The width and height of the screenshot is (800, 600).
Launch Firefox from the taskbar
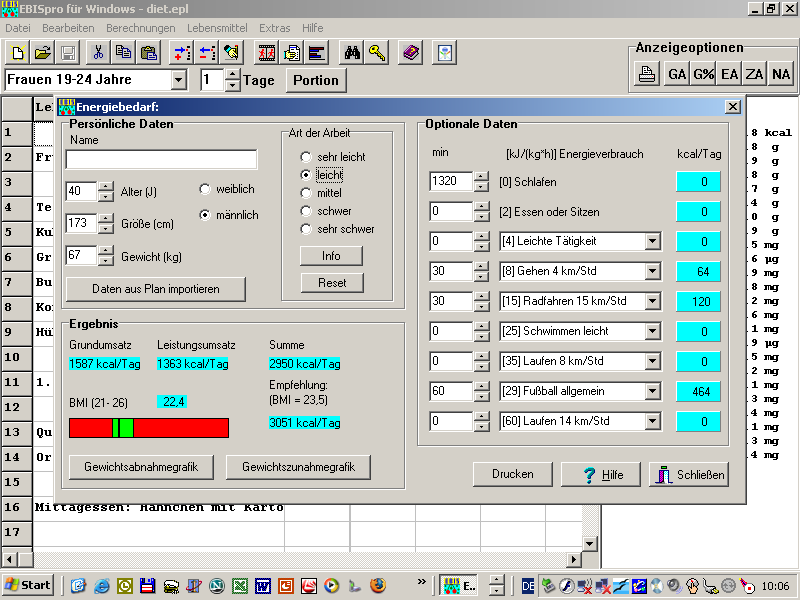tap(377, 585)
